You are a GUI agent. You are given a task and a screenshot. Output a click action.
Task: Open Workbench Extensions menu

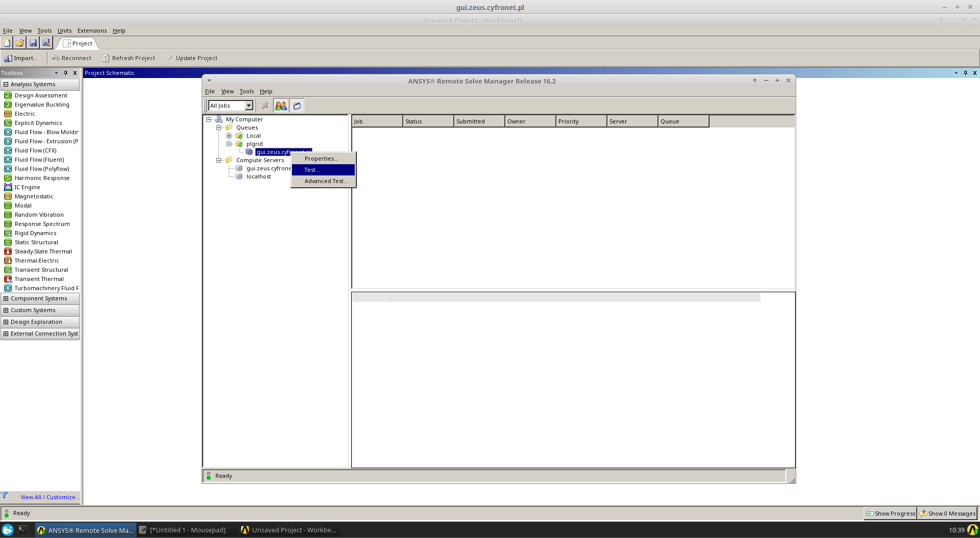pos(92,31)
